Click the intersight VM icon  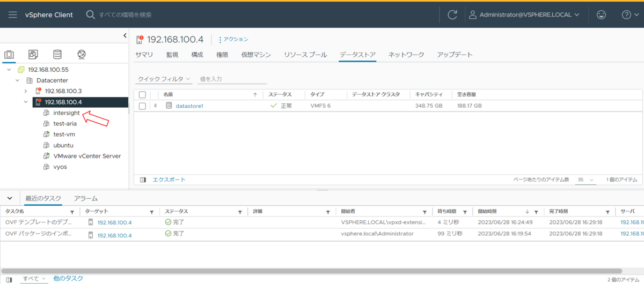47,113
